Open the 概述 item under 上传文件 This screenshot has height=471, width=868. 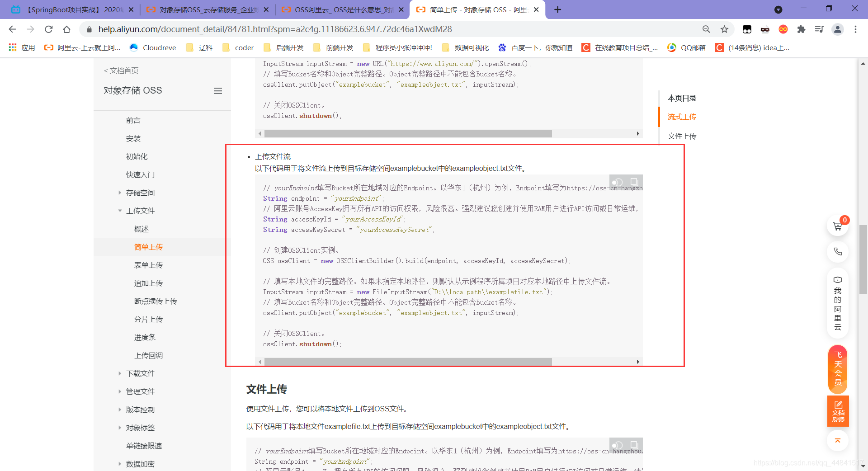coord(141,229)
